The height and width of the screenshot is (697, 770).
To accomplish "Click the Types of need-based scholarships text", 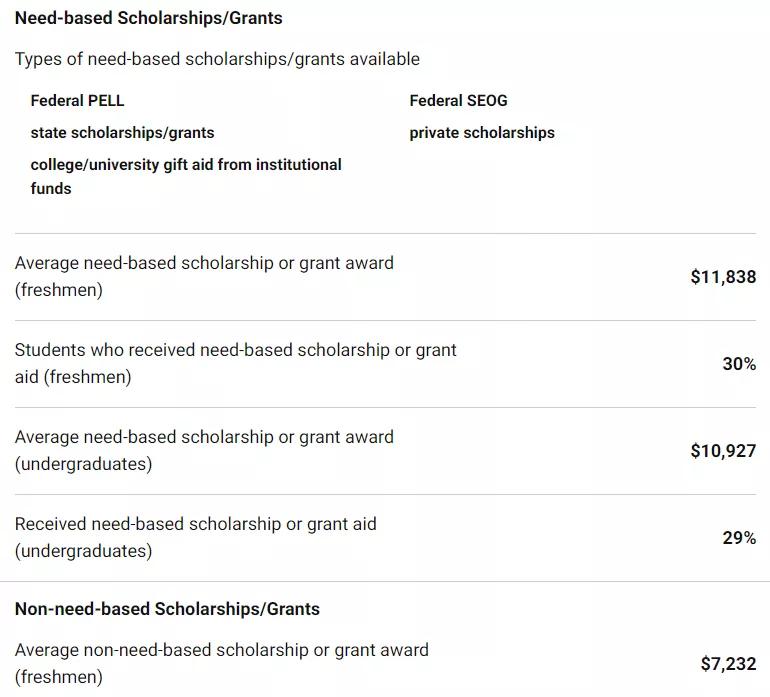I will [x=217, y=59].
